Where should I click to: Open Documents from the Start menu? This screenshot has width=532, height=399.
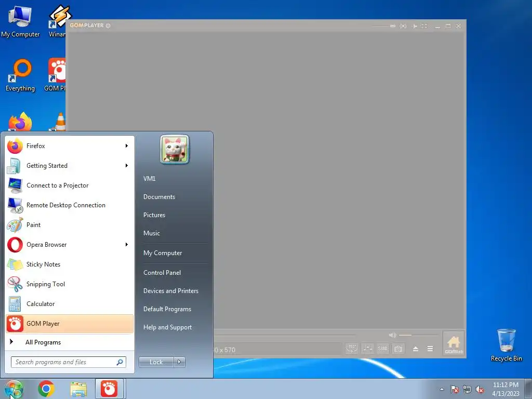[159, 197]
